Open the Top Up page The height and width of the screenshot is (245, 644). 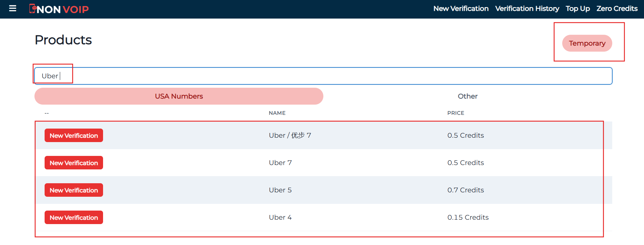pyautogui.click(x=578, y=9)
